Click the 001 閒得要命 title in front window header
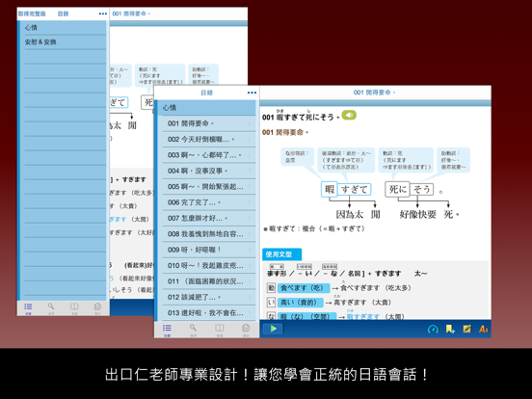Image resolution: width=532 pixels, height=399 pixels. pyautogui.click(x=374, y=93)
